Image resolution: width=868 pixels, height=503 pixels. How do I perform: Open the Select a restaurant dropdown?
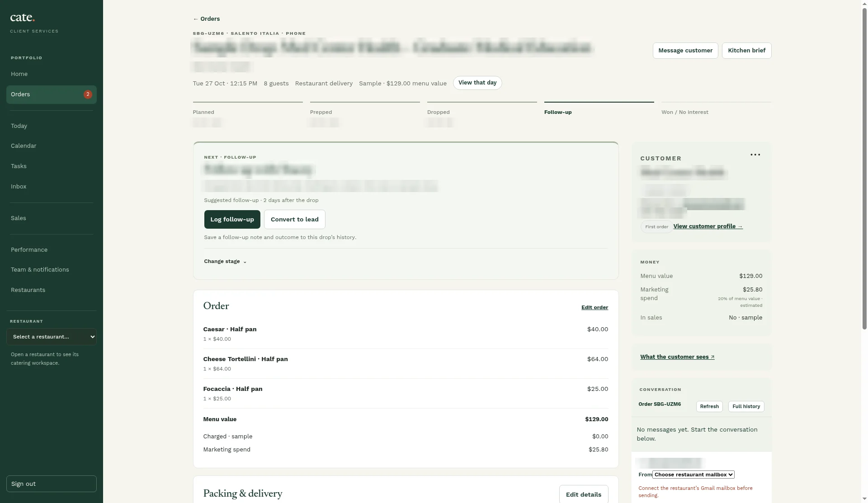pos(52,337)
